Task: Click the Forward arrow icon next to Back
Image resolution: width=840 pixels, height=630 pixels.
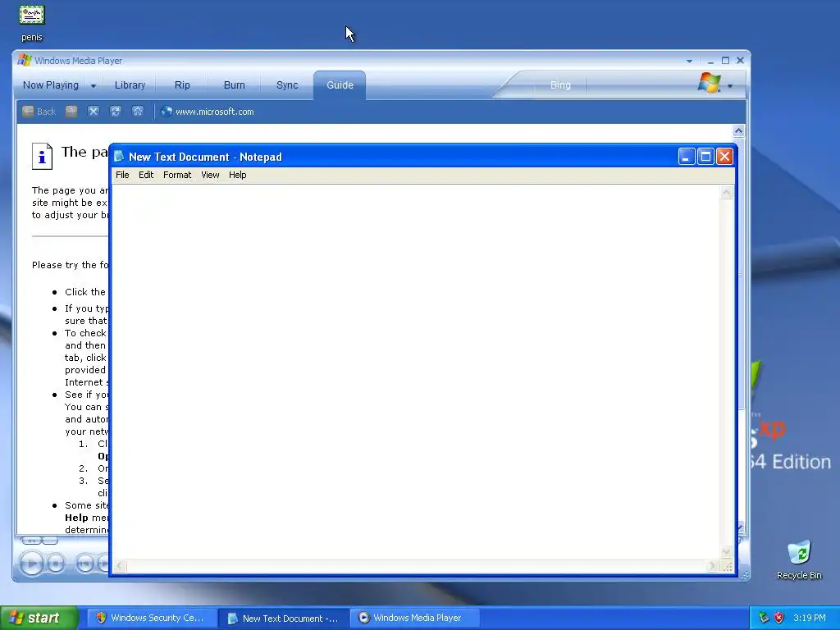Action: click(x=71, y=112)
